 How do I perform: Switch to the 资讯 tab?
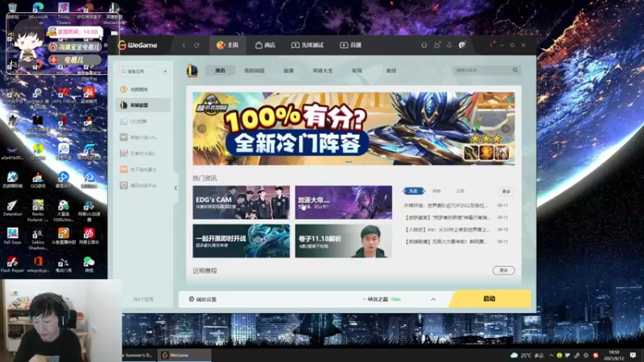tap(220, 71)
